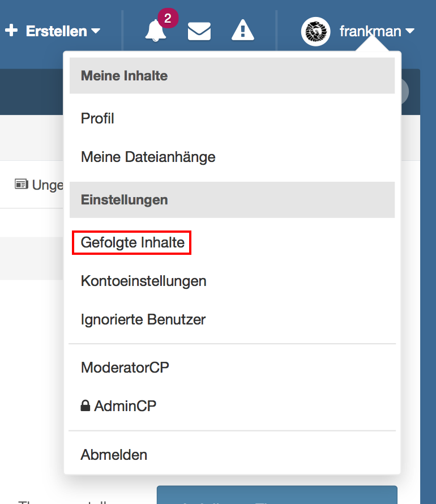Select Meine Dateianhänge menu entry

point(148,157)
